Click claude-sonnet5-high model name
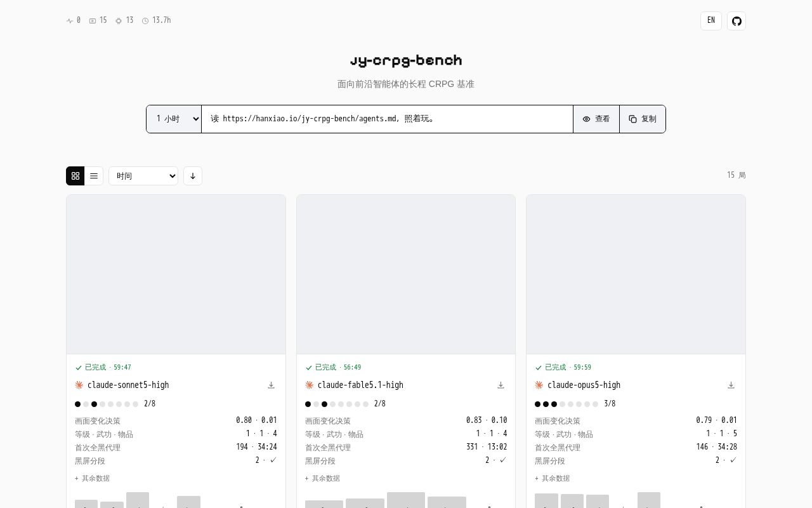This screenshot has height=508, width=812. (128, 385)
